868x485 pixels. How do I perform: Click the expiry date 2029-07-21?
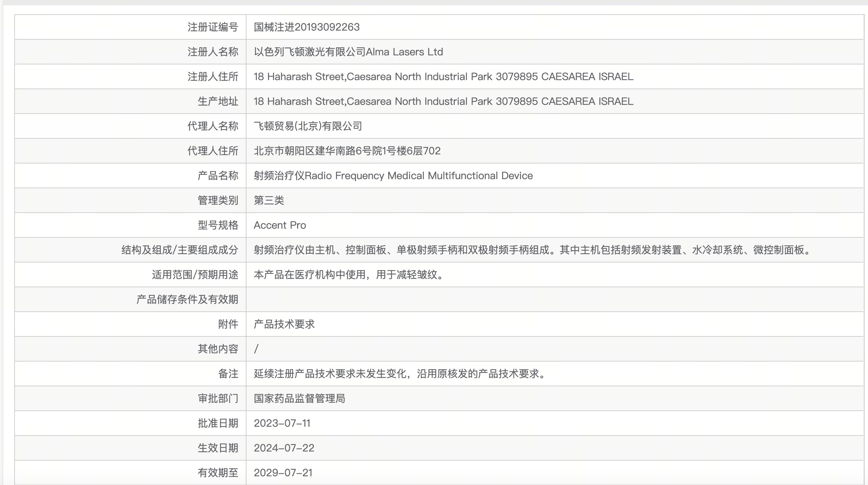click(283, 473)
